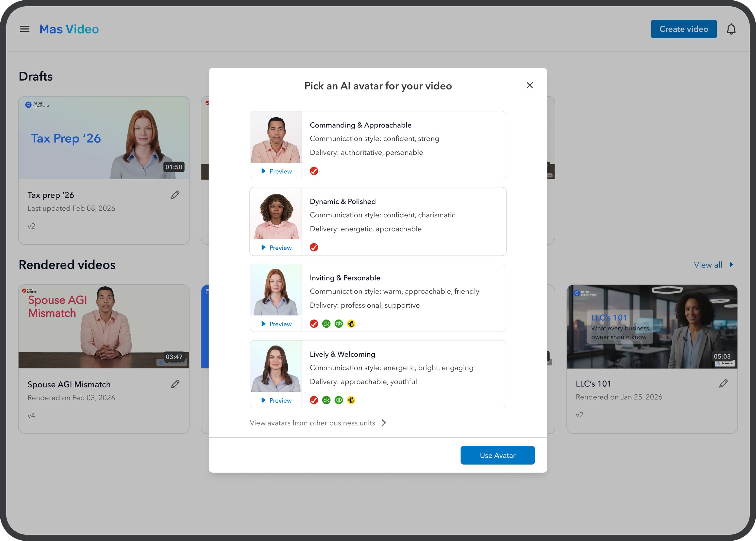Click edit pencil on Tax prep '26
Screen dimensions: 756x541
coord(175,195)
